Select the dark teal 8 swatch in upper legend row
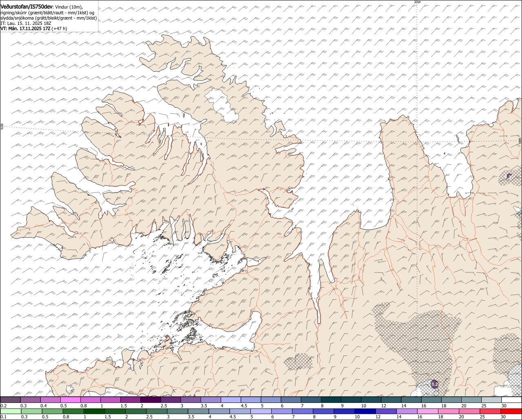 click(x=331, y=400)
